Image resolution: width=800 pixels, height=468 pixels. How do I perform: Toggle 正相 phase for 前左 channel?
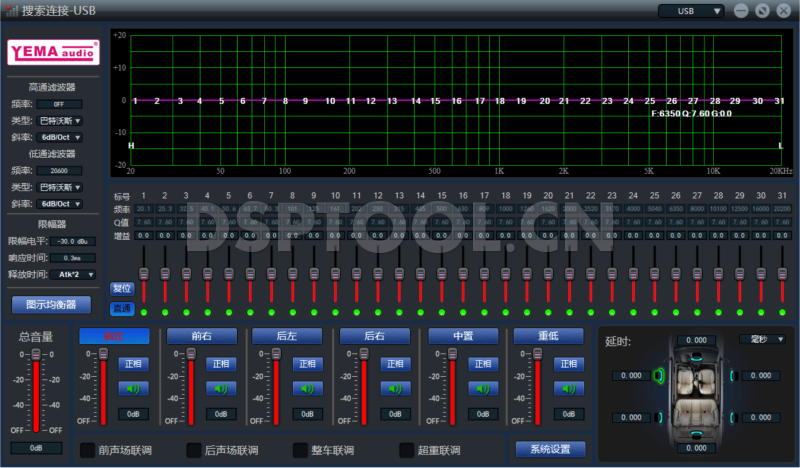click(x=133, y=364)
